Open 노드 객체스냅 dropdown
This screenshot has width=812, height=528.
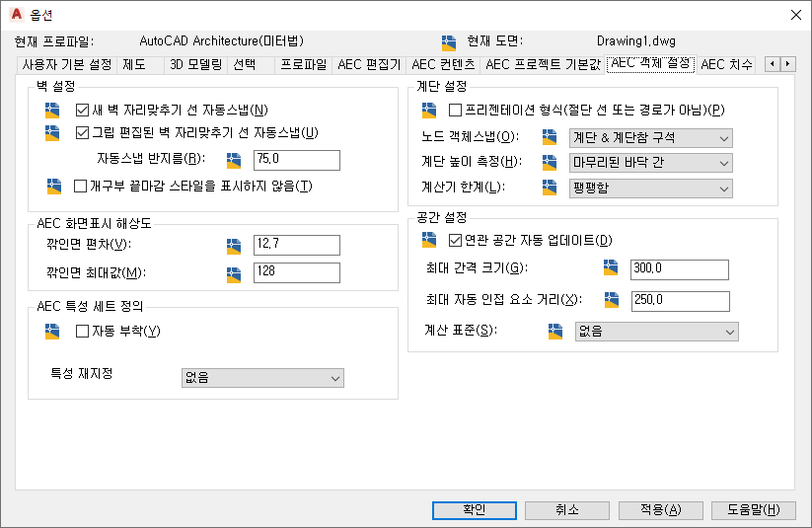651,138
